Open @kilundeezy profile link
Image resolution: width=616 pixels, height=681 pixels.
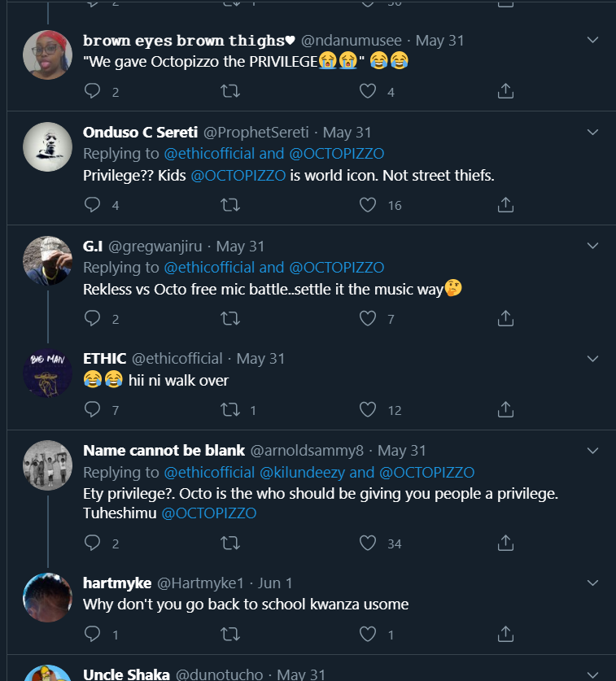302,472
